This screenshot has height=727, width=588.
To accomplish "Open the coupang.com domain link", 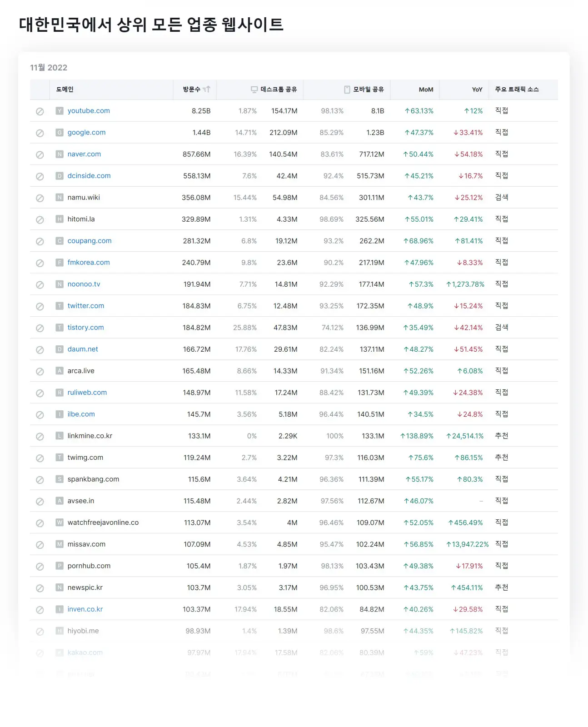I will pyautogui.click(x=90, y=241).
